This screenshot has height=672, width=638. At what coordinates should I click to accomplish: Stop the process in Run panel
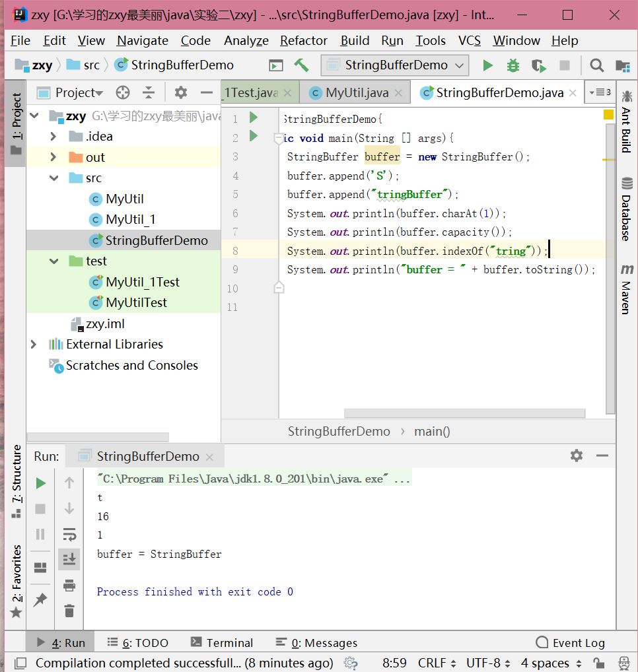[x=40, y=509]
